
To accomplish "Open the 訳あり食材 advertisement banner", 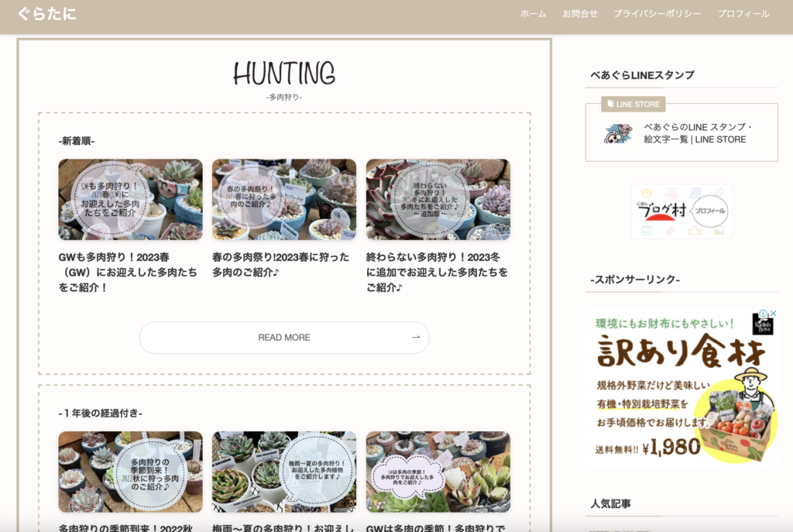I will pos(681,387).
